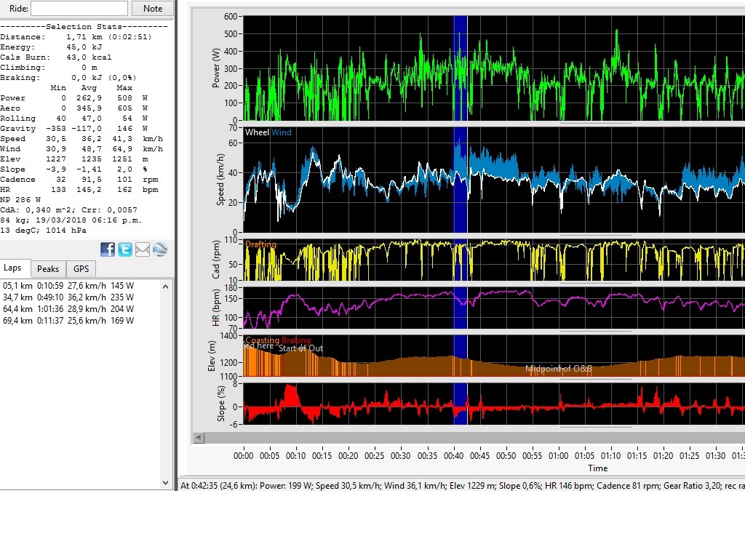The width and height of the screenshot is (745, 560).
Task: Open the ride in Google Earth
Action: coord(159,249)
